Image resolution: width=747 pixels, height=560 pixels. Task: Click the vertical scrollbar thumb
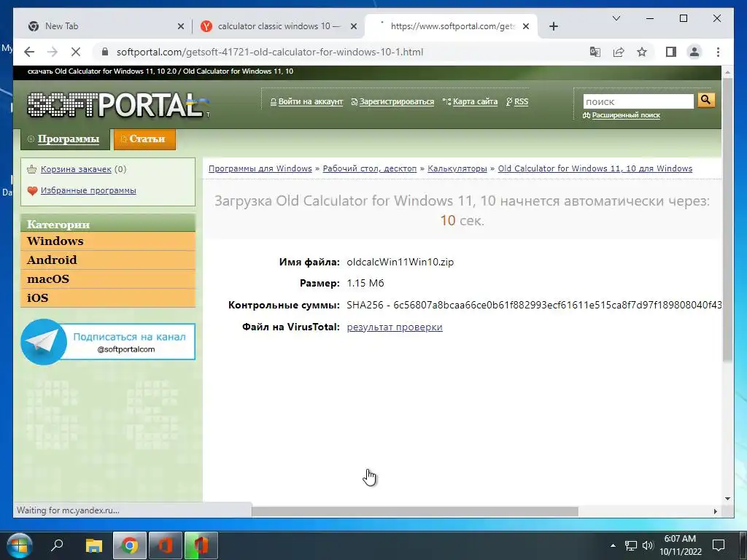[727, 219]
